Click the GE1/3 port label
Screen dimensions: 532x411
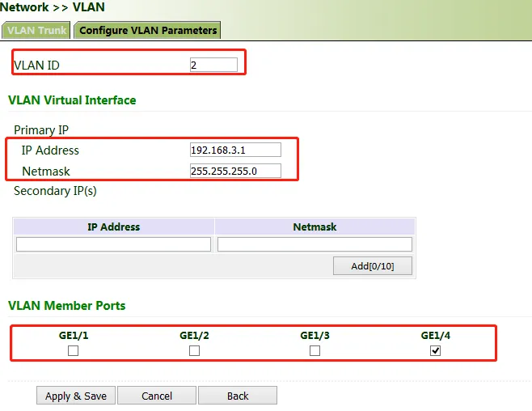pos(315,335)
